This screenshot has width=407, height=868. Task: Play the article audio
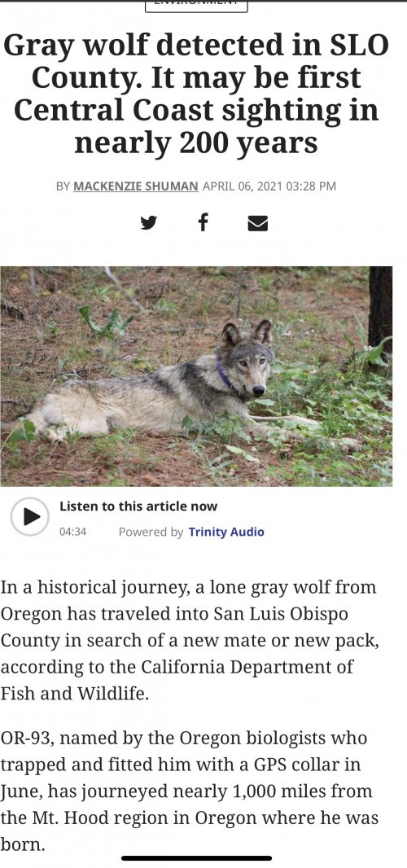30,516
